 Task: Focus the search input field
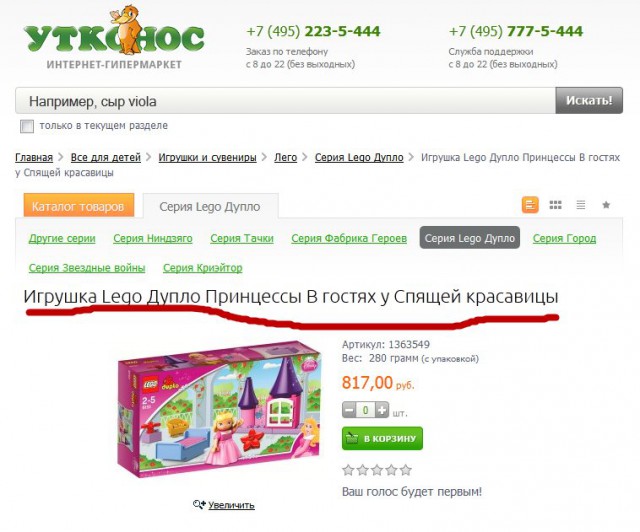[285, 100]
